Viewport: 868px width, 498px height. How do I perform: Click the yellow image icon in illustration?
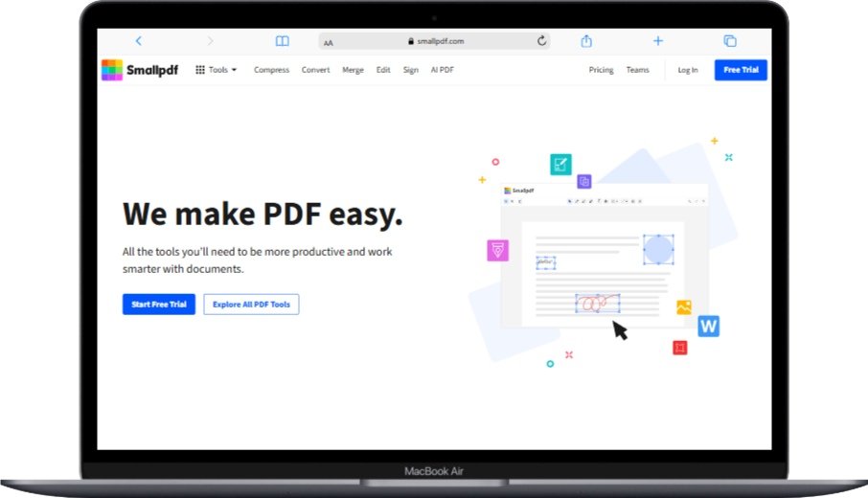pos(684,307)
